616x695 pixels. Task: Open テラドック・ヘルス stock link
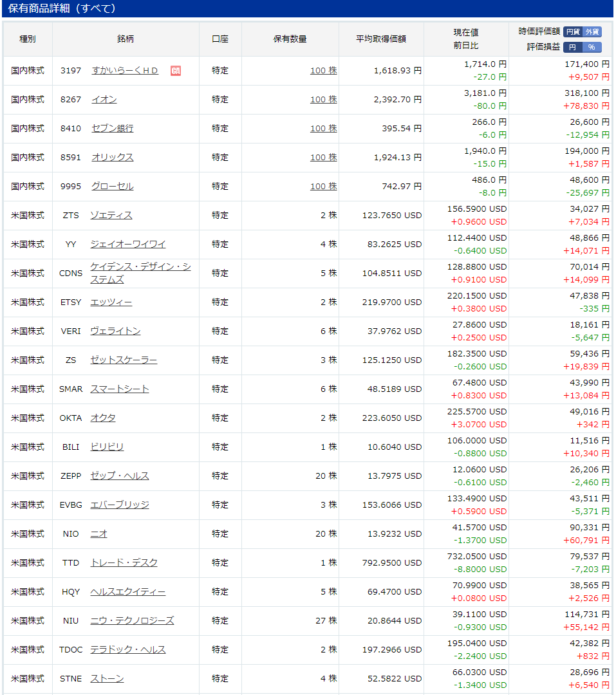click(128, 650)
